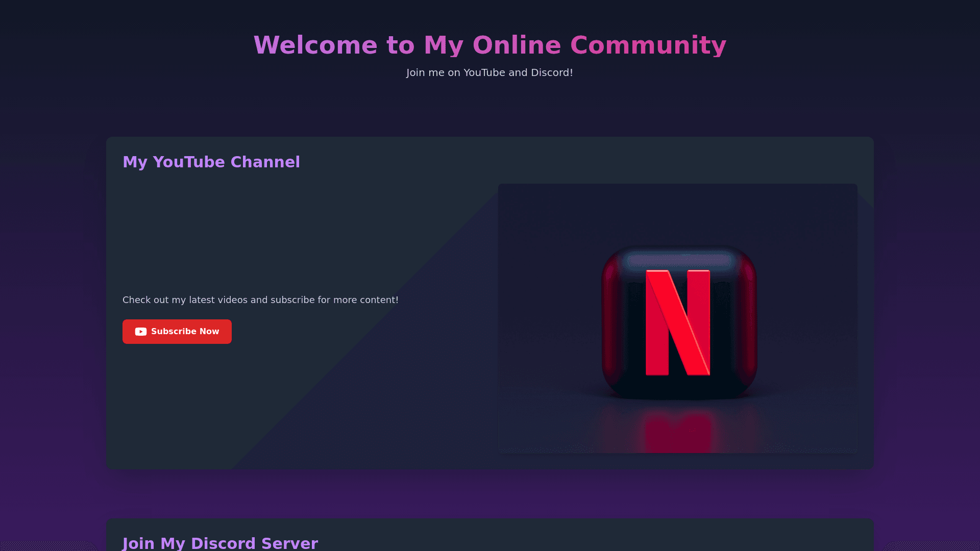The width and height of the screenshot is (980, 551).
Task: Click the word 'Welcome' in the main title
Action: (x=315, y=45)
